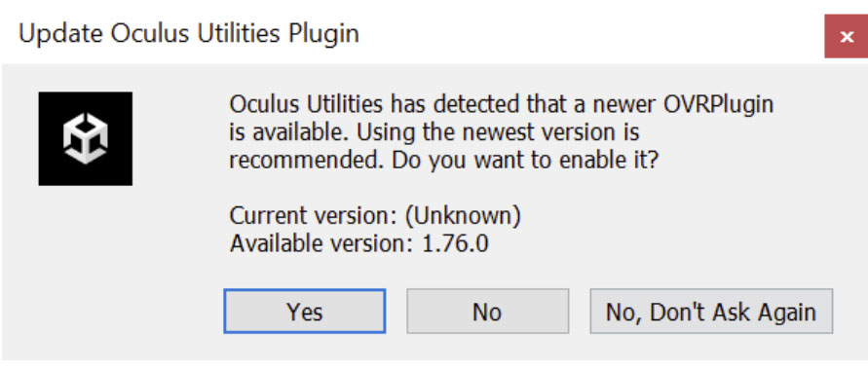The height and width of the screenshot is (368, 868).
Task: Choose No, Don't Ask Again
Action: coord(711,311)
